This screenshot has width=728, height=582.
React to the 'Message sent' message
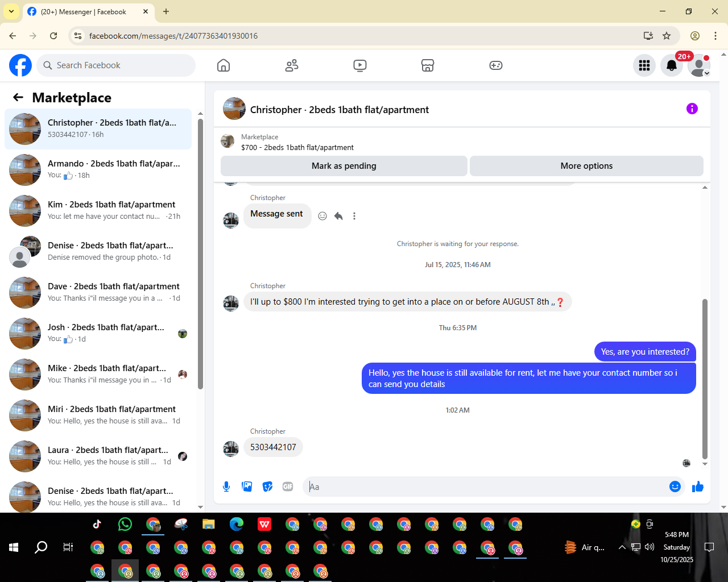pyautogui.click(x=322, y=216)
